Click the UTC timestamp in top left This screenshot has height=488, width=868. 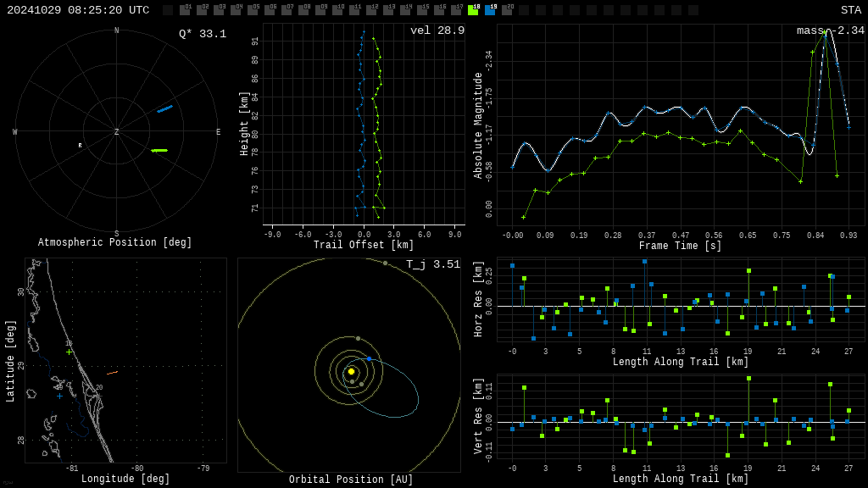point(78,10)
